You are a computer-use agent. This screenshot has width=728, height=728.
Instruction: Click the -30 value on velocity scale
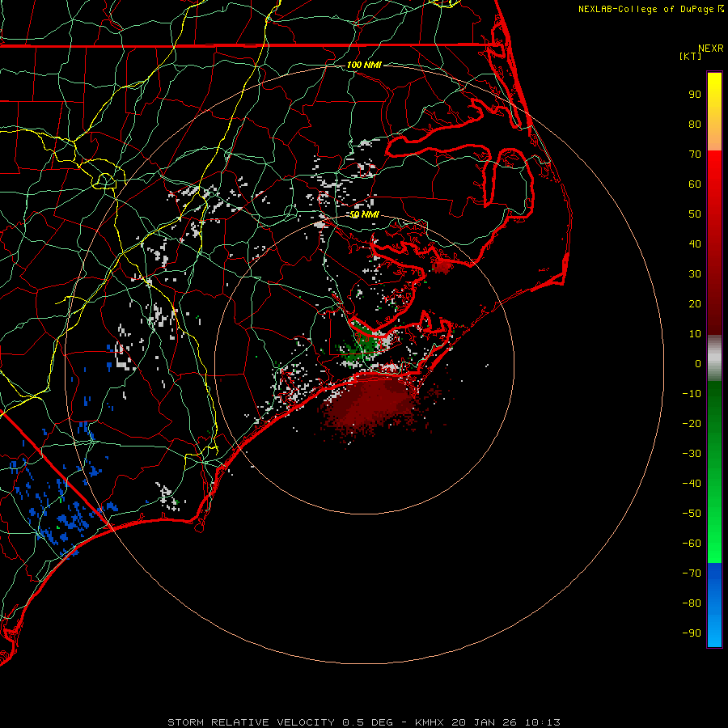[692, 454]
